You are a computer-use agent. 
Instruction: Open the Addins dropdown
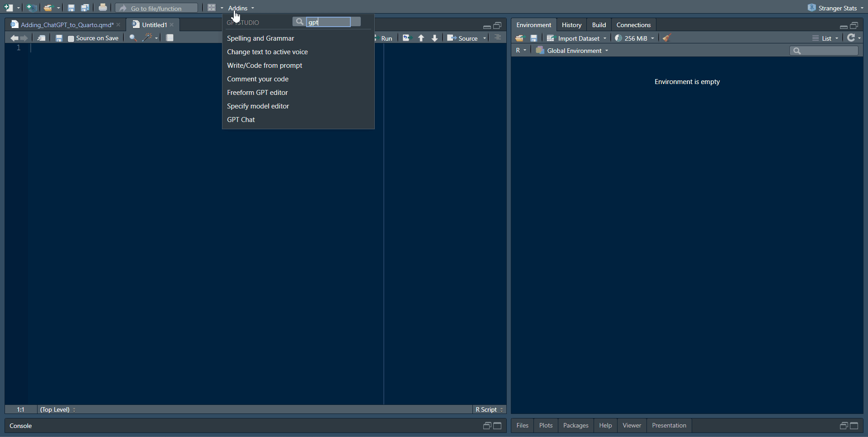tap(241, 8)
